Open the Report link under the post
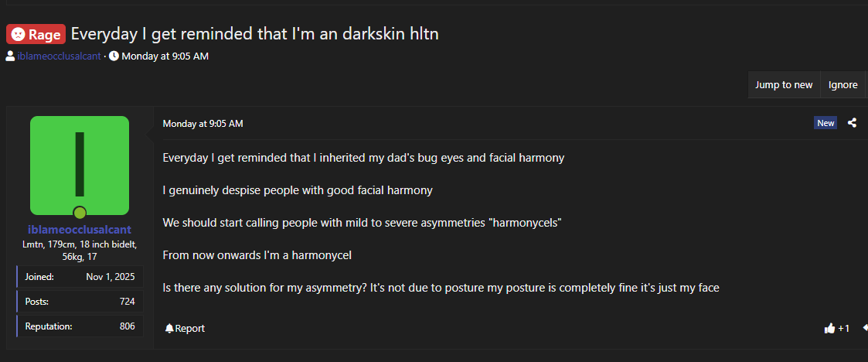Screen dimensions: 868x362 point(189,329)
